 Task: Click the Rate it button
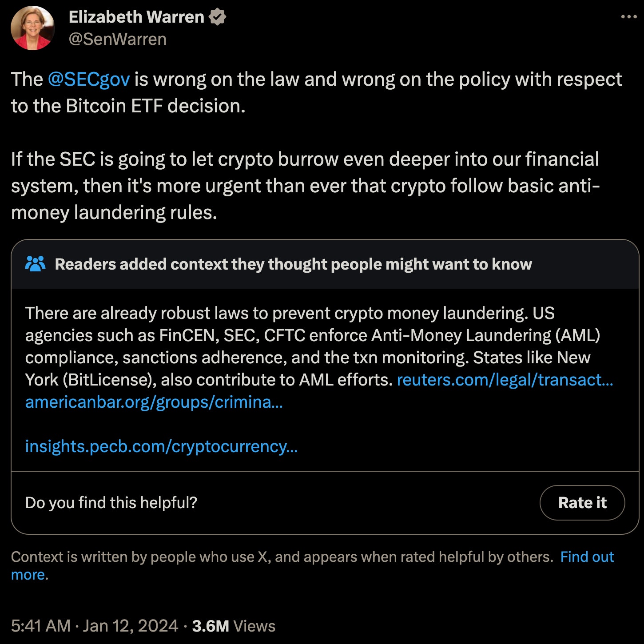point(582,502)
